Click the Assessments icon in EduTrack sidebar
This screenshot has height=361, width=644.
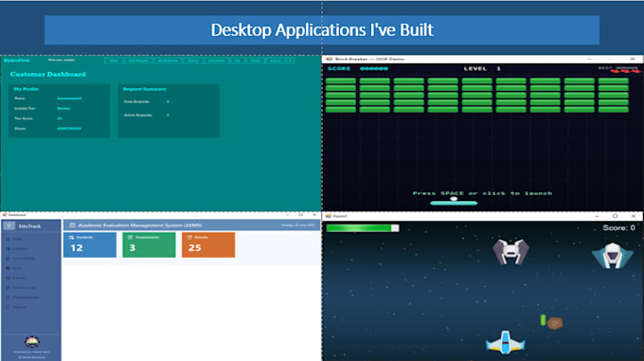[x=8, y=259]
